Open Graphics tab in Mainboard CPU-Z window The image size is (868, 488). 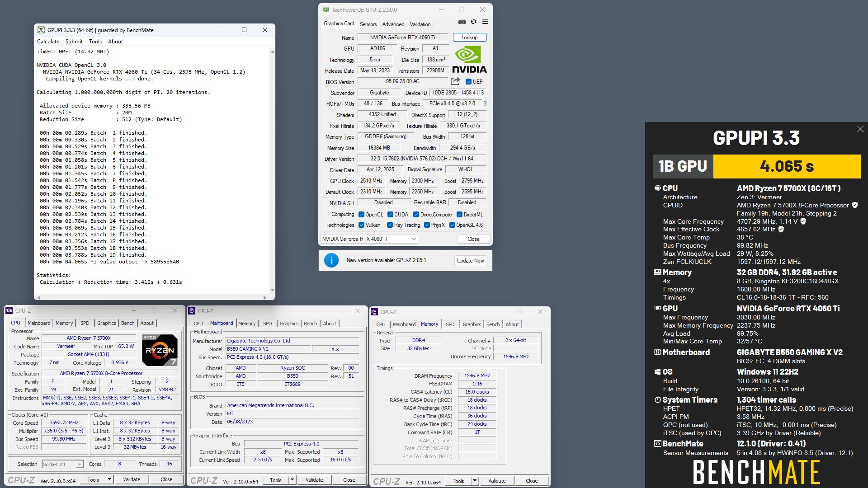click(x=289, y=324)
